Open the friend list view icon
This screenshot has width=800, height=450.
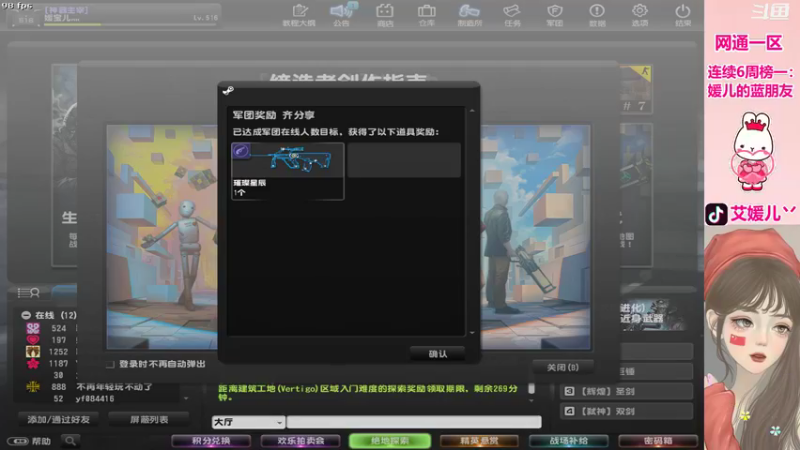29,293
